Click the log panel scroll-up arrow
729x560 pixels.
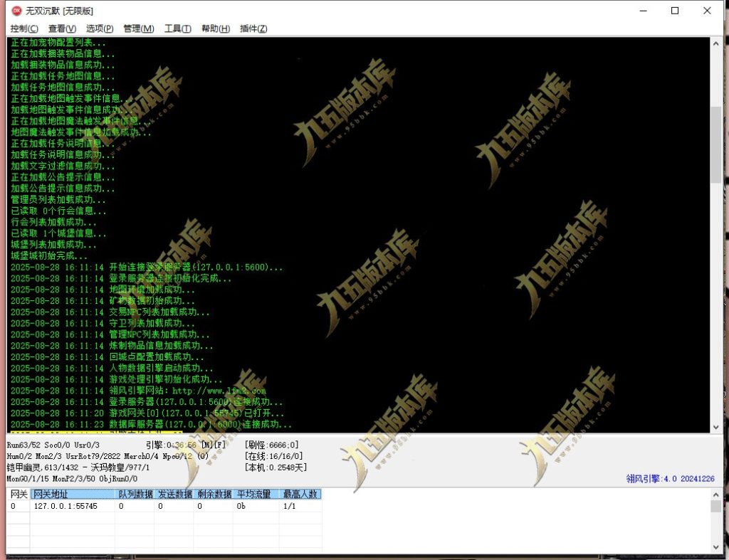pyautogui.click(x=715, y=43)
